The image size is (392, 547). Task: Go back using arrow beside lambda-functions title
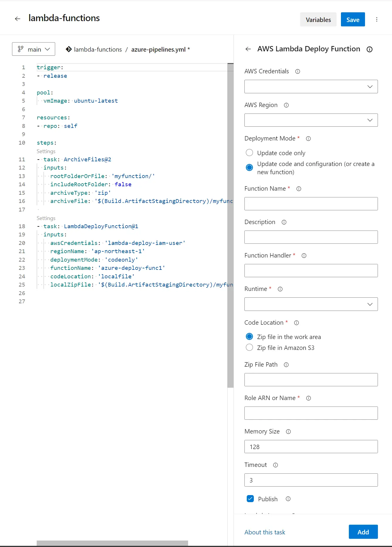click(x=18, y=19)
